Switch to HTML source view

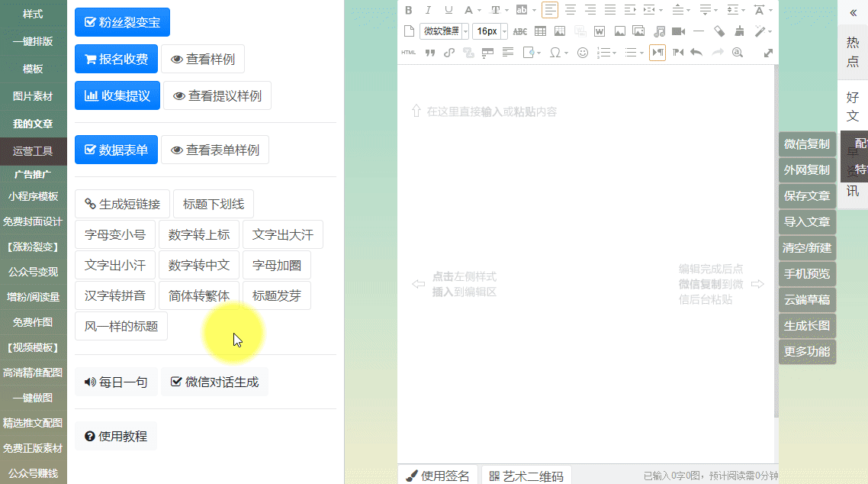point(409,53)
